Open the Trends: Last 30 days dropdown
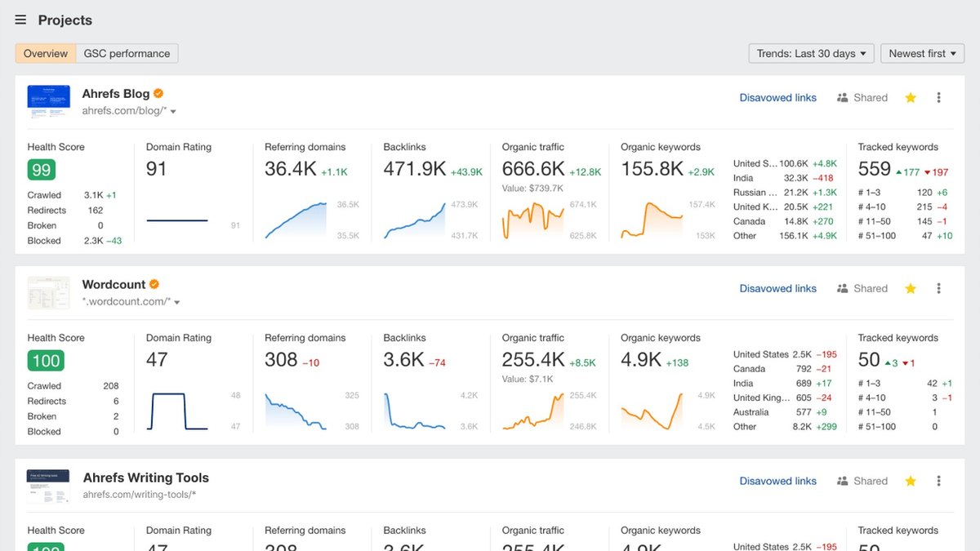Screen dimensions: 980x551 [x=812, y=53]
